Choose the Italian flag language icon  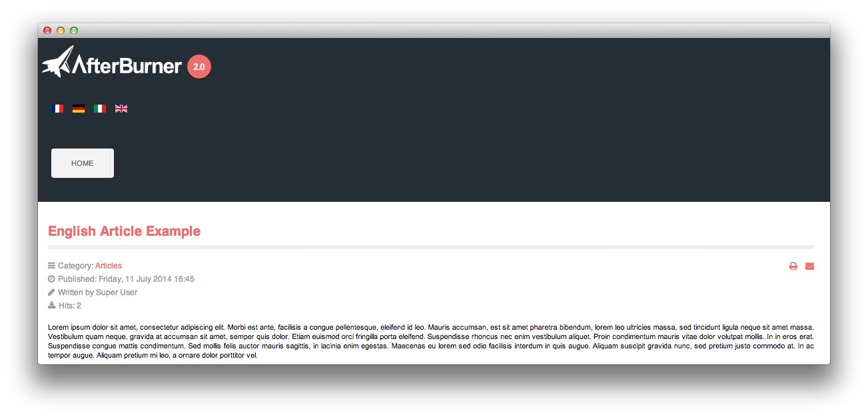click(100, 109)
